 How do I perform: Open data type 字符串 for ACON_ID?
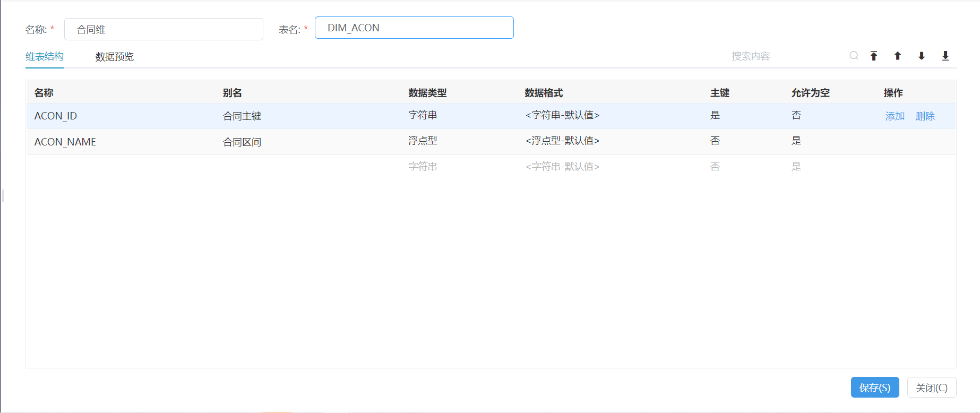(423, 115)
